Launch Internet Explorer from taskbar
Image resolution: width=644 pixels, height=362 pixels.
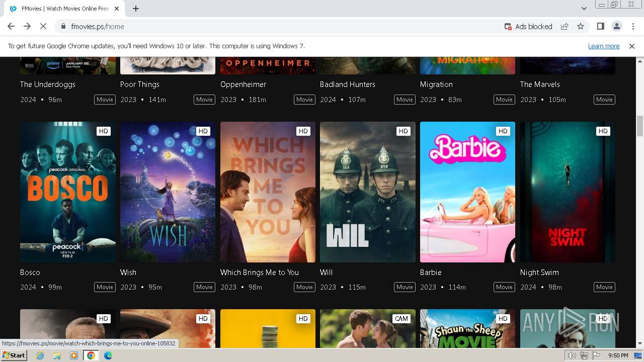[x=40, y=355]
